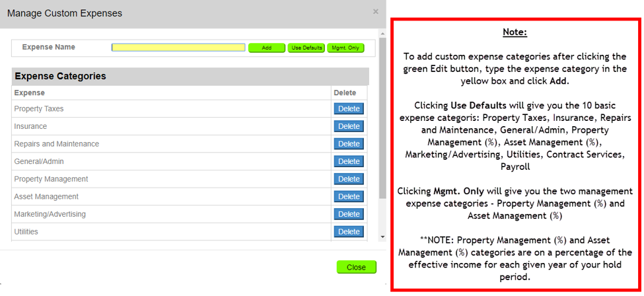Delete the Insurance expense category
This screenshot has width=644, height=296.
click(349, 126)
